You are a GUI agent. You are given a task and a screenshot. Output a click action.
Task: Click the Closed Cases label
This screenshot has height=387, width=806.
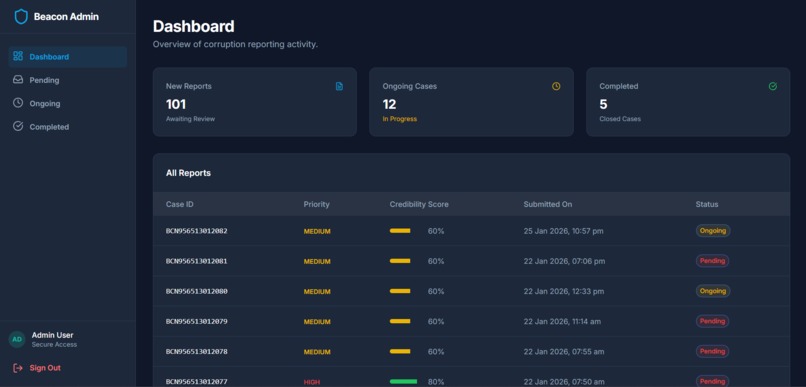(620, 119)
